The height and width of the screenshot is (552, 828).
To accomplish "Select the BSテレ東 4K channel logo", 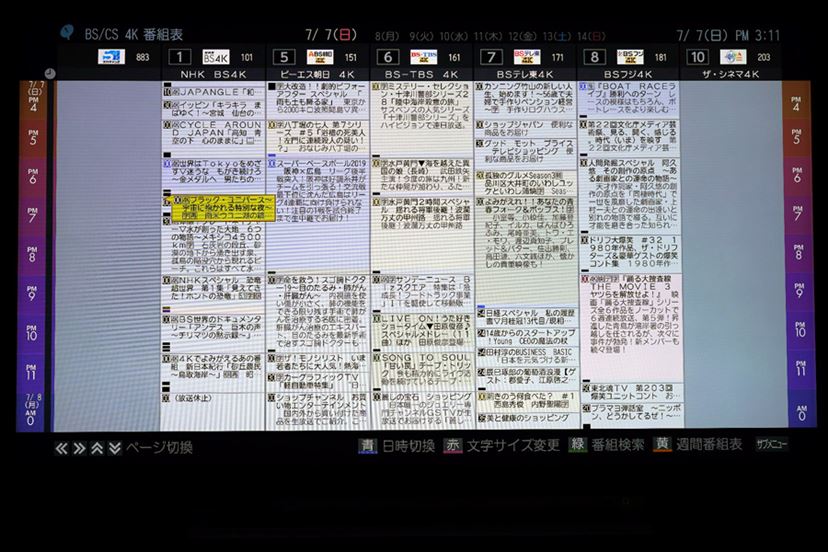I will point(527,57).
